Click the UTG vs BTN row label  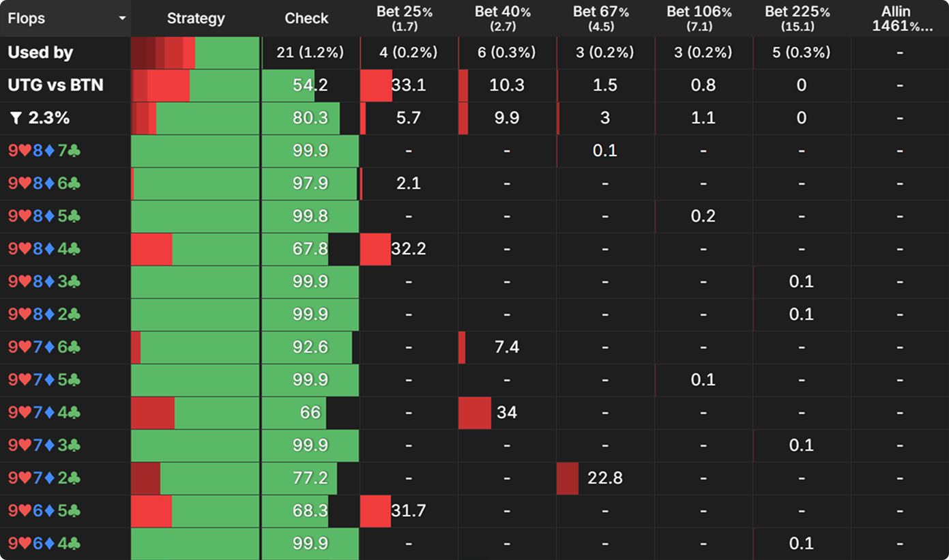click(55, 85)
